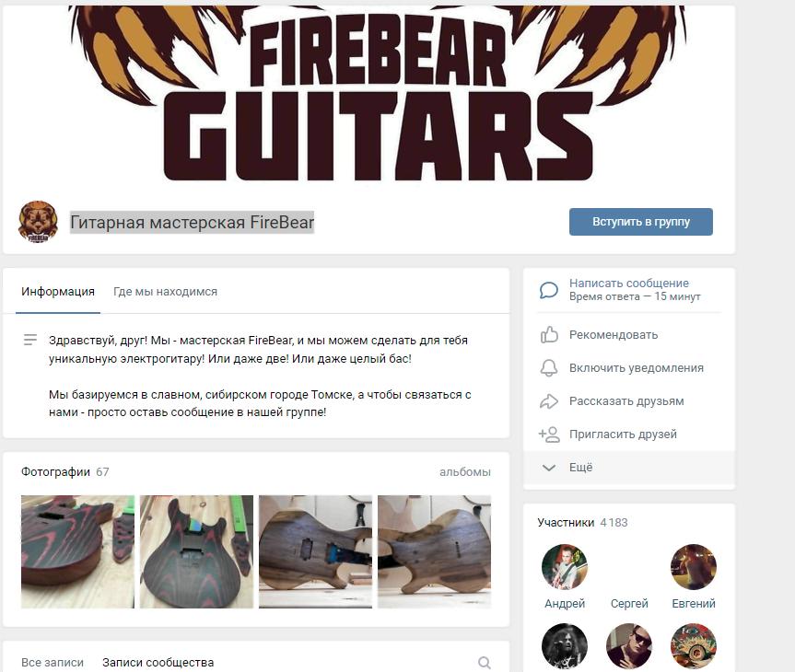Screen dimensions: 795x672
Task: Open the Фотографии section header
Action: pos(56,472)
